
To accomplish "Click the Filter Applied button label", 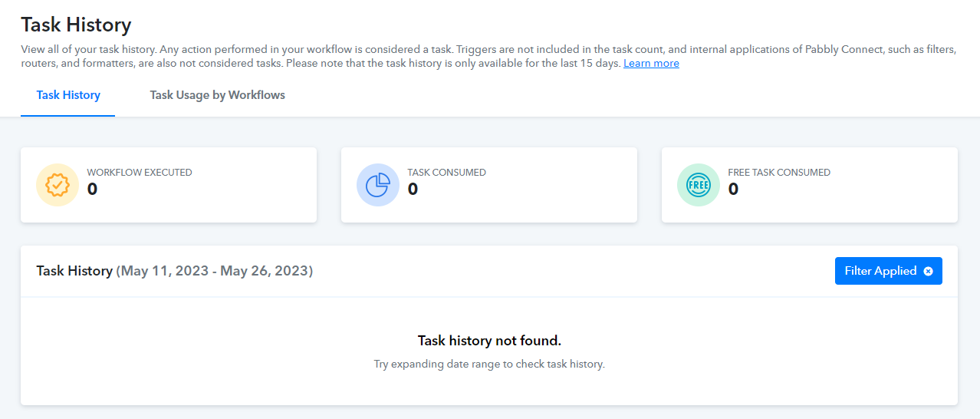I will tap(880, 271).
